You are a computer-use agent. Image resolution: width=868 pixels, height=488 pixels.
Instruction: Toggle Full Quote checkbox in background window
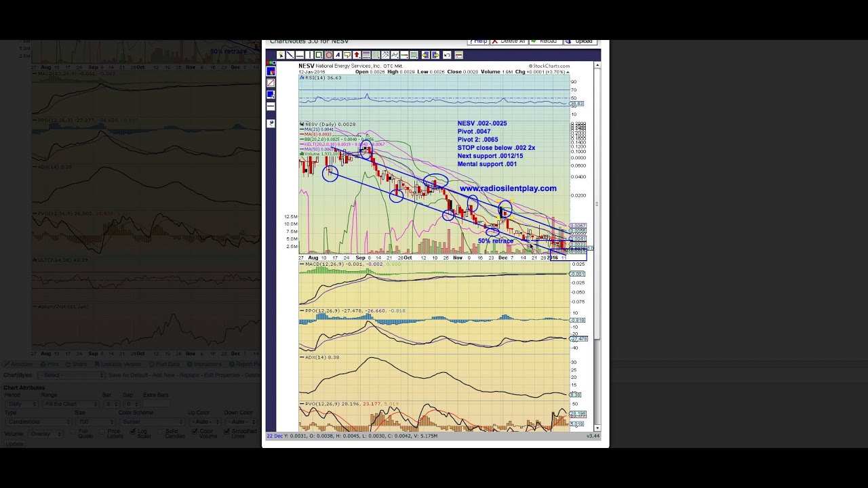click(73, 432)
